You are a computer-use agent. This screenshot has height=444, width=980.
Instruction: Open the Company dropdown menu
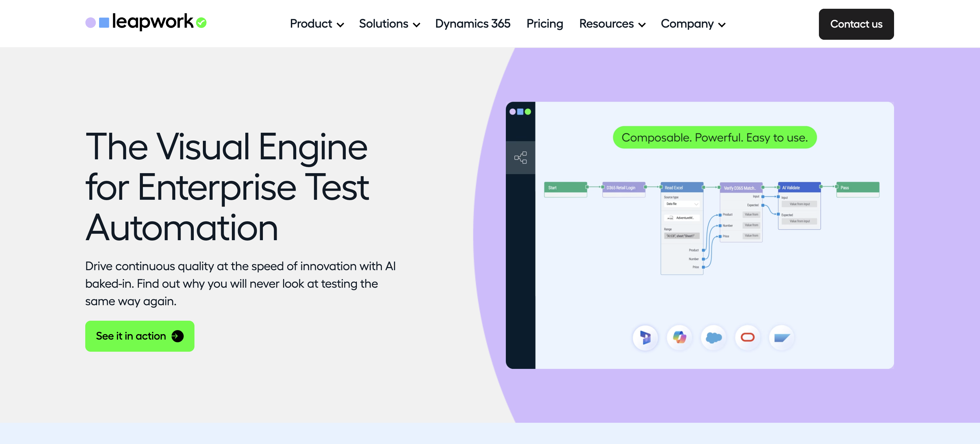[x=693, y=24]
